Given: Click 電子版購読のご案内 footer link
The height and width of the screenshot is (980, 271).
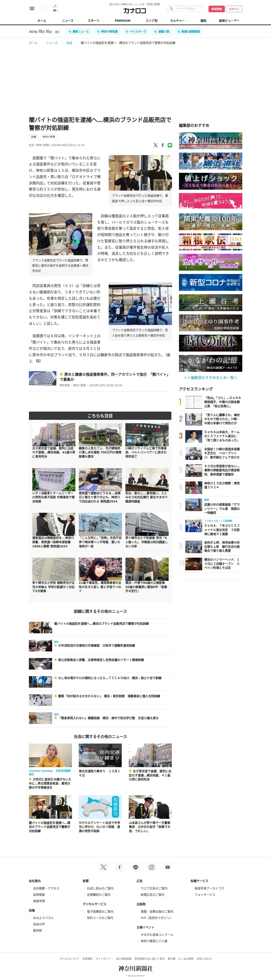Looking at the screenshot, I should [x=100, y=912].
